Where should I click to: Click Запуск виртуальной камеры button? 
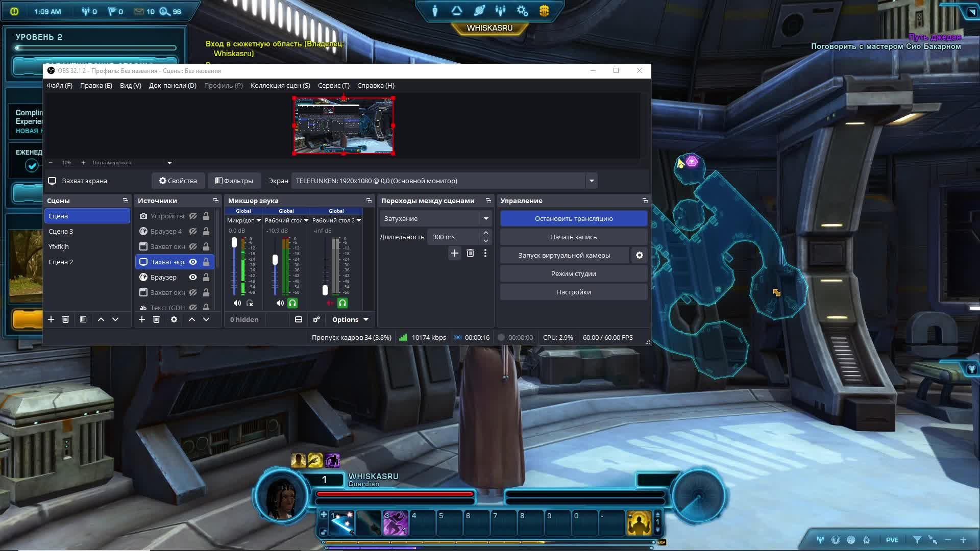[x=564, y=255]
